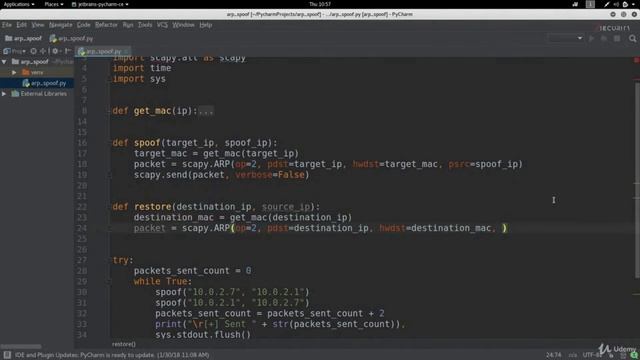Image resolution: width=640 pixels, height=360 pixels.
Task: Click the 24:74 cursor position indicator
Action: [x=553, y=355]
